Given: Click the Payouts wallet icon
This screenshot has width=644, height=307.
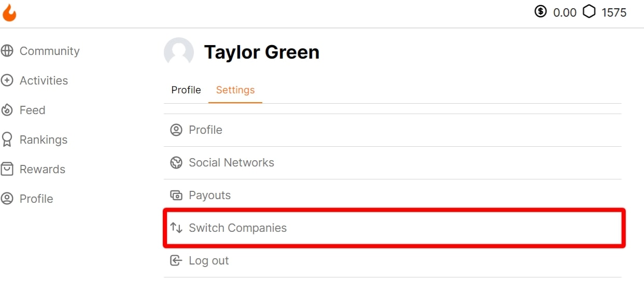Looking at the screenshot, I should [176, 195].
